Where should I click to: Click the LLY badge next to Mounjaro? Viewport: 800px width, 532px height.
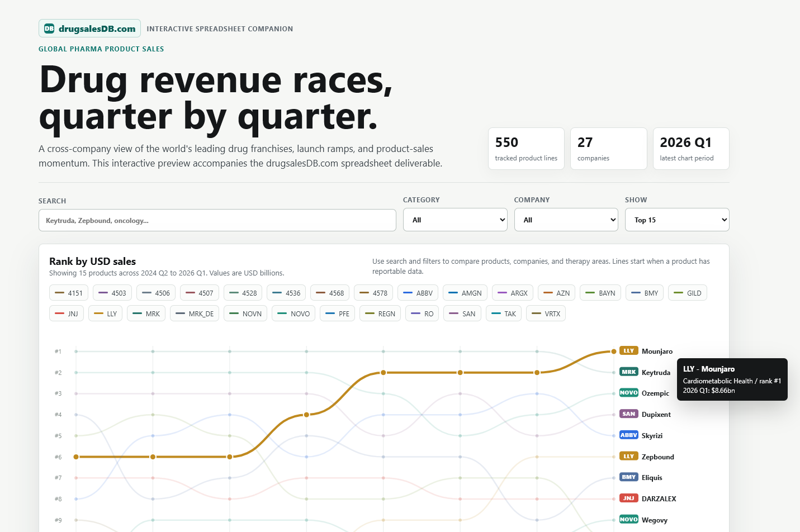pos(629,351)
